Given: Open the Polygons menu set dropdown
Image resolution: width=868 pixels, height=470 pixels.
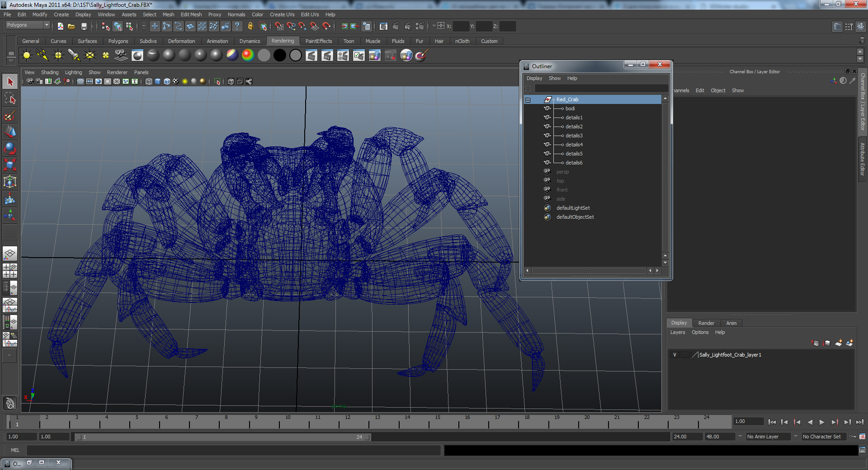Looking at the screenshot, I should tap(27, 25).
